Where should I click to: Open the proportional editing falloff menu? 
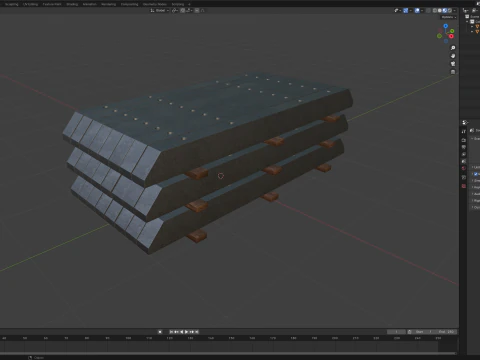(x=202, y=11)
